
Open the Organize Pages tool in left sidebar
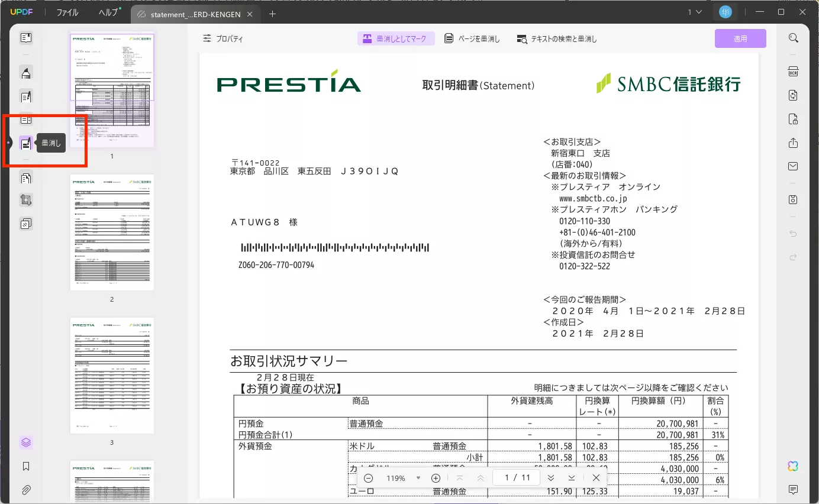coord(25,177)
